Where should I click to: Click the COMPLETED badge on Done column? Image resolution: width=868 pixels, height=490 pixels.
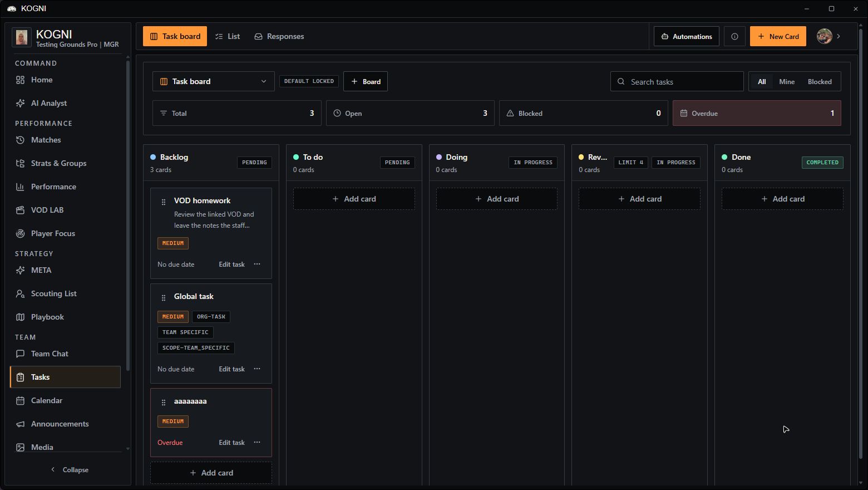pos(822,163)
